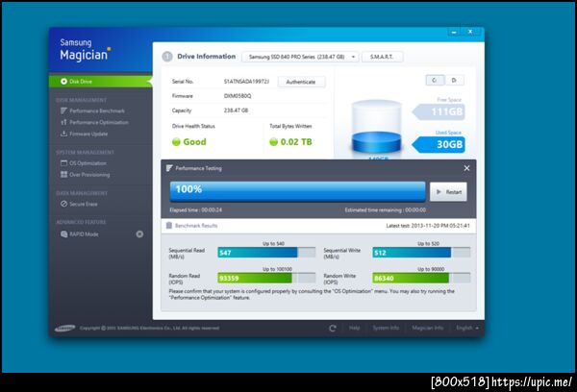Open Help from the footer
The width and height of the screenshot is (577, 392).
354,328
